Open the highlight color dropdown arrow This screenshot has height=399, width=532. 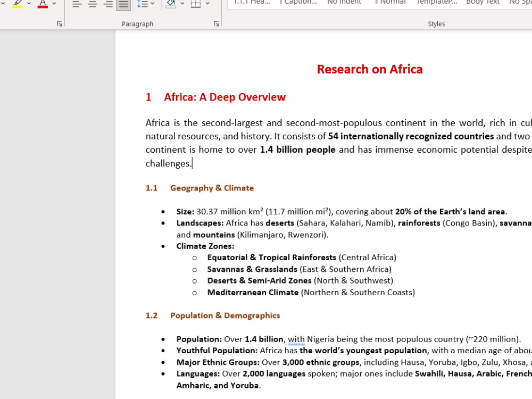coord(29,3)
